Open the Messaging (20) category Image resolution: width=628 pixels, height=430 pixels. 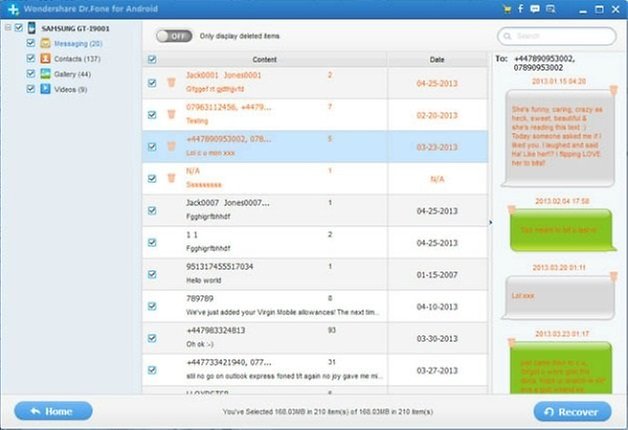(78, 44)
